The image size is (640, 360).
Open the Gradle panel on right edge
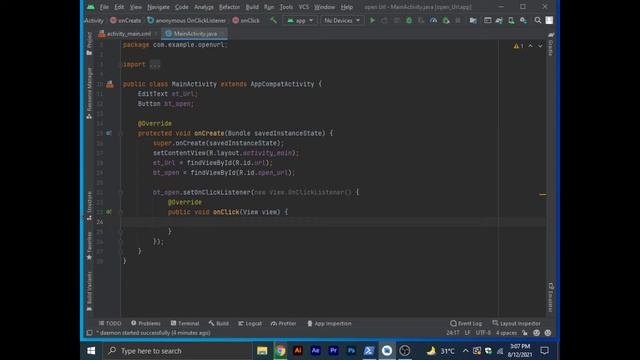(551, 44)
